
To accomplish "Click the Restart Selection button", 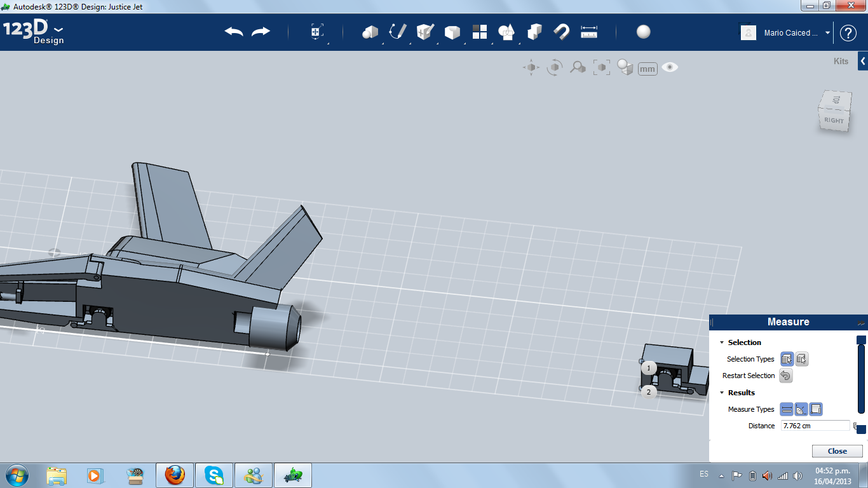I will point(785,376).
